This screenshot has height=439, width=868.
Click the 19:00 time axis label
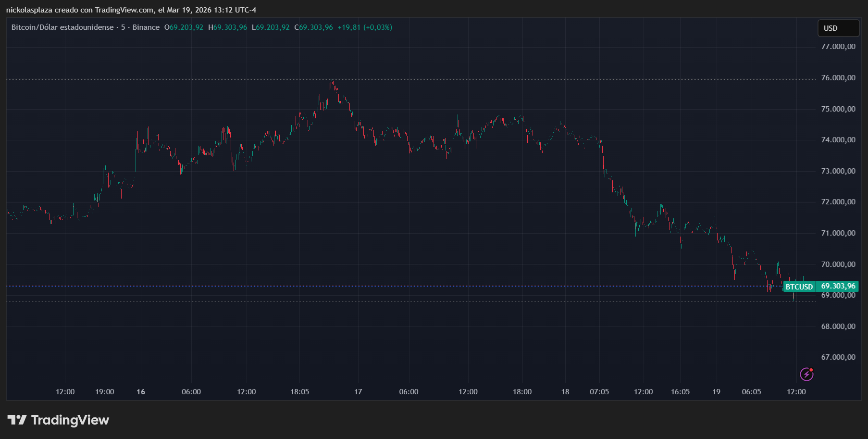[104, 392]
